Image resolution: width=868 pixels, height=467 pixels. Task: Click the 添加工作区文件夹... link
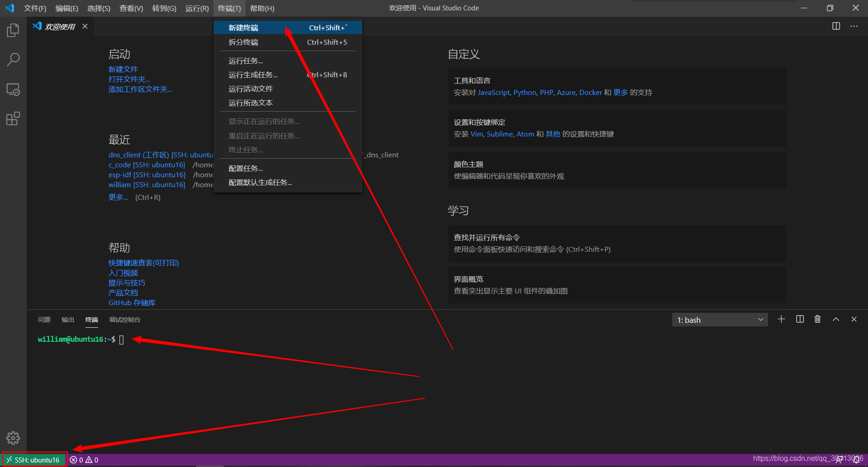(140, 89)
